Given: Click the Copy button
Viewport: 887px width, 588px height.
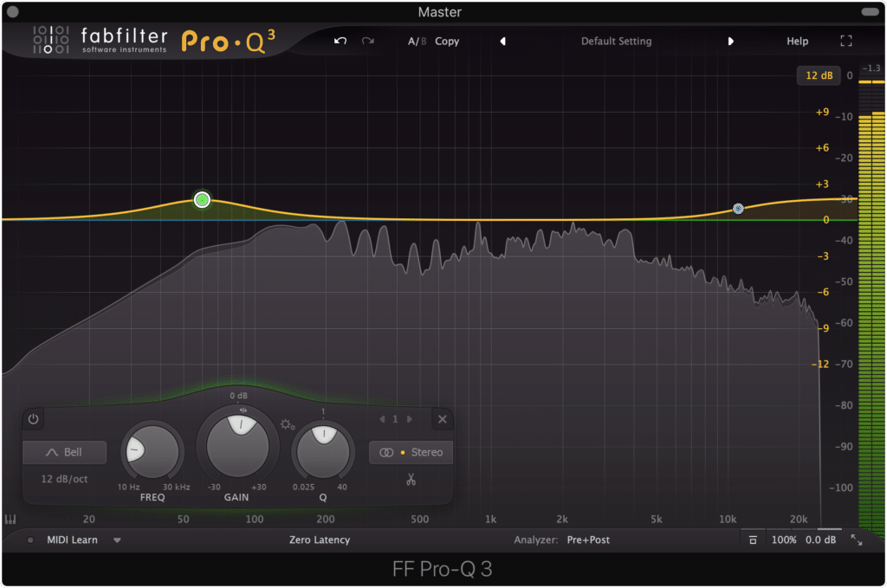Looking at the screenshot, I should point(447,42).
